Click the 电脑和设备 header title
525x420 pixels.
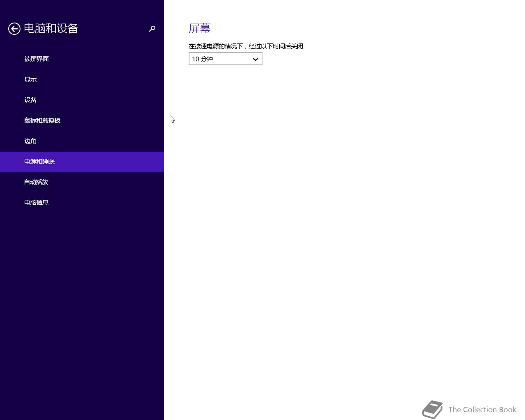tap(51, 28)
